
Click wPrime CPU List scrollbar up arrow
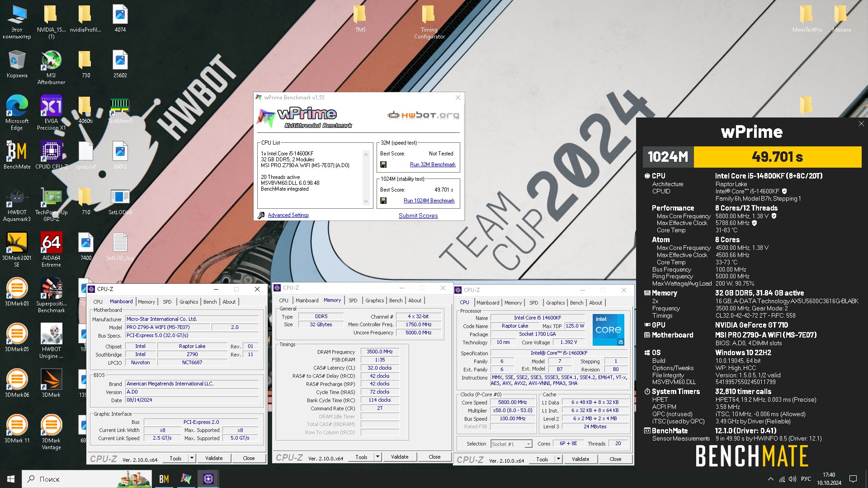coord(366,155)
